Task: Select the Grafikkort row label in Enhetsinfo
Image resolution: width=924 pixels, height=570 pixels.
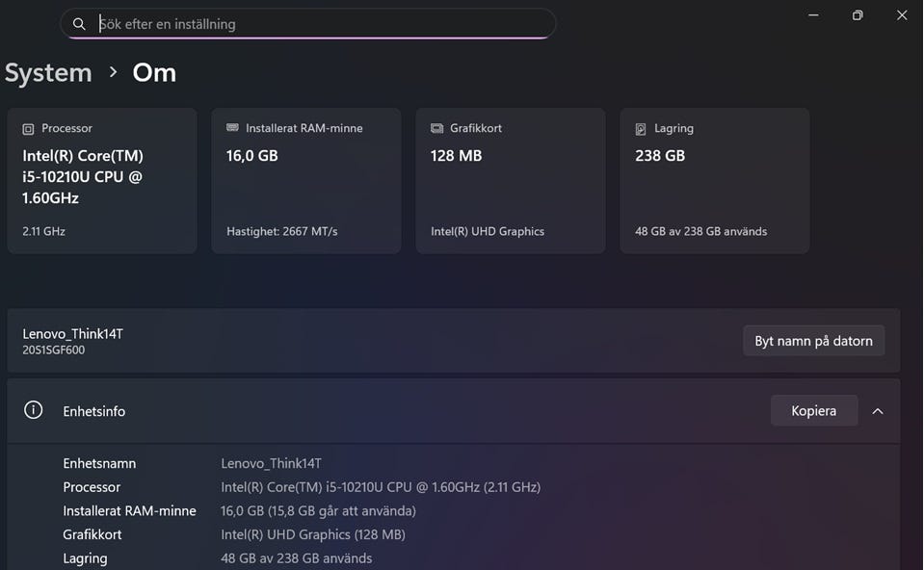Action: 92,534
